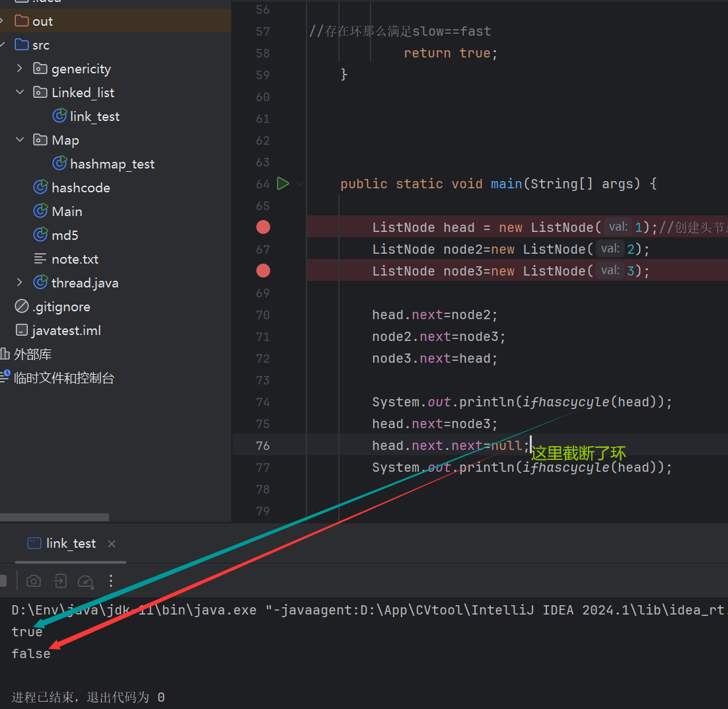Viewport: 728px width, 709px height.
Task: Open the profiler gauge icon
Action: [x=85, y=581]
